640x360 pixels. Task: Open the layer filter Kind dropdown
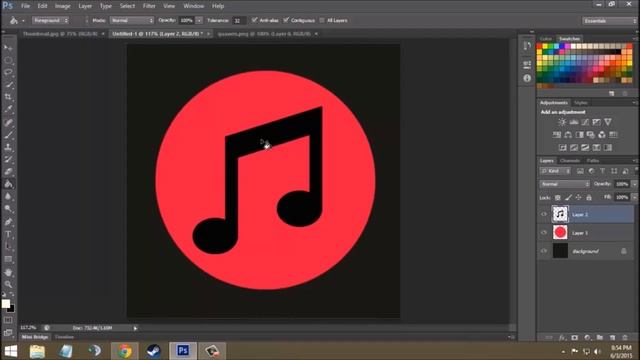(x=555, y=171)
